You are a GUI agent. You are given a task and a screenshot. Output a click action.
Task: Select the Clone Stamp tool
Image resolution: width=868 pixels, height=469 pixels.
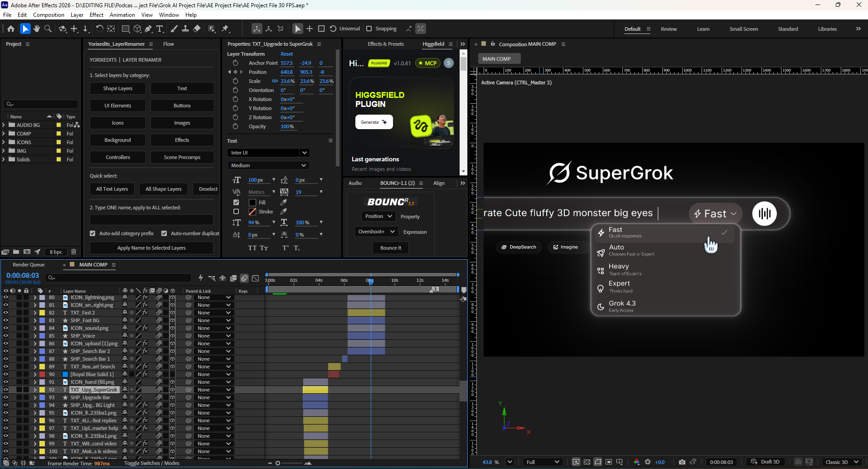185,29
